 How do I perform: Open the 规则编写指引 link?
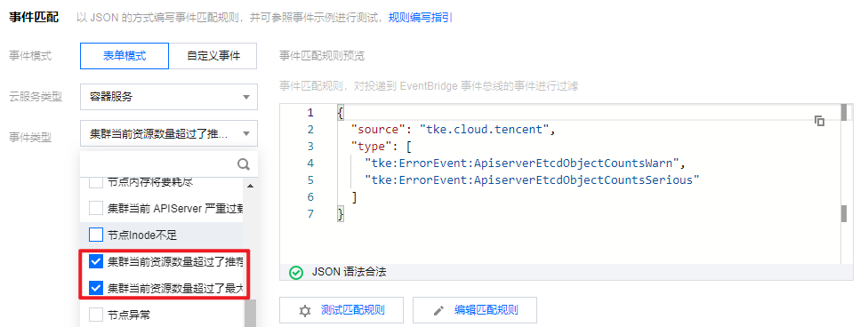(420, 18)
